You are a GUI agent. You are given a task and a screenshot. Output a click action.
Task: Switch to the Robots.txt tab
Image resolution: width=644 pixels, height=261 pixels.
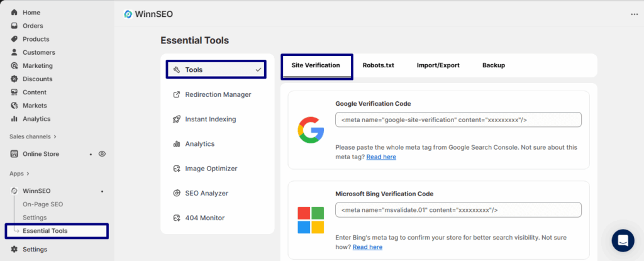[x=378, y=65]
